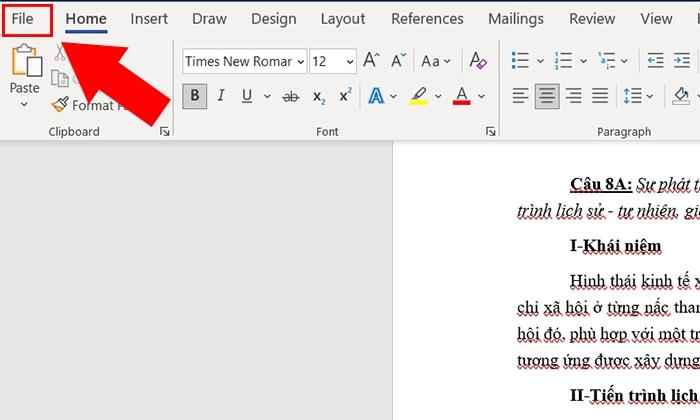Apply a multilevel list
700x420 pixels.
click(607, 60)
